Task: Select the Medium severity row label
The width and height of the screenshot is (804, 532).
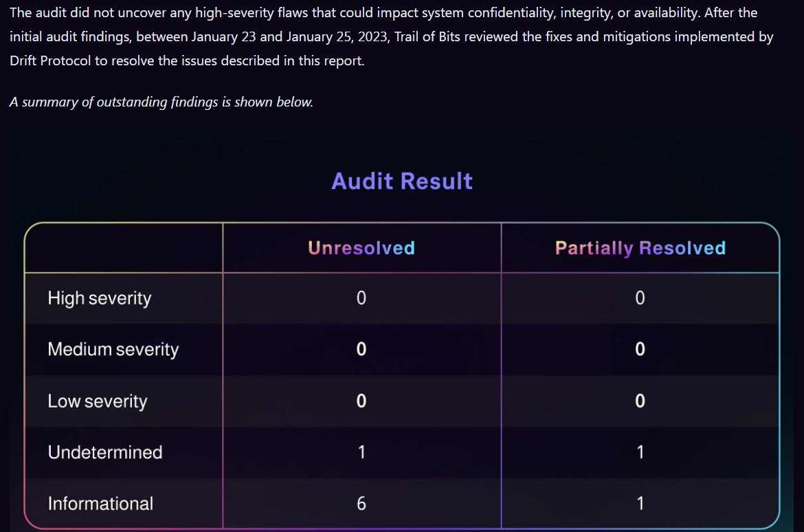Action: (x=113, y=349)
